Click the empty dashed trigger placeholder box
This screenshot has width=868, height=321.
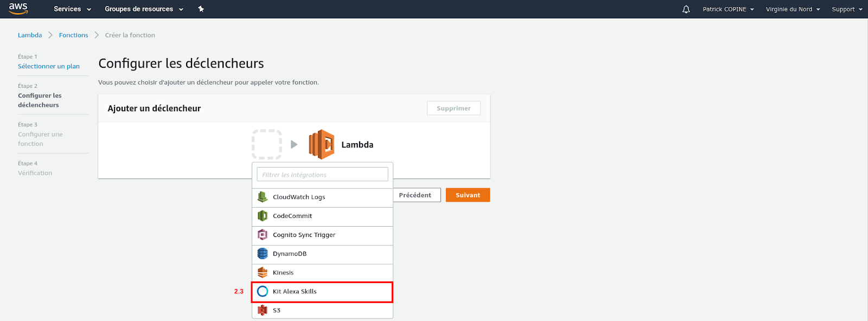pyautogui.click(x=267, y=144)
